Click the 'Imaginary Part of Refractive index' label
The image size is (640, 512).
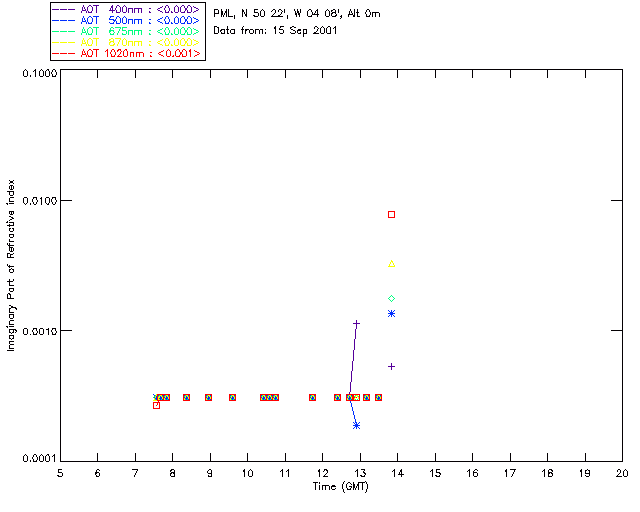(11, 265)
